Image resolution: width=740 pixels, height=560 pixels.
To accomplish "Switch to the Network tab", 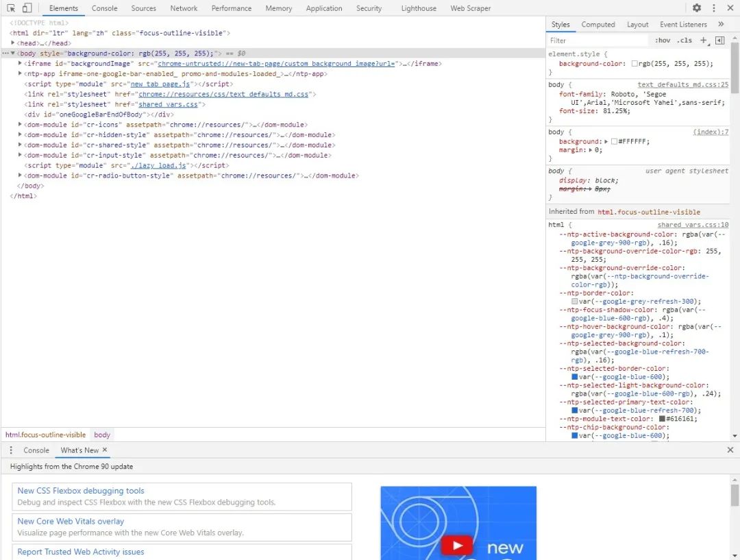I will click(x=184, y=8).
